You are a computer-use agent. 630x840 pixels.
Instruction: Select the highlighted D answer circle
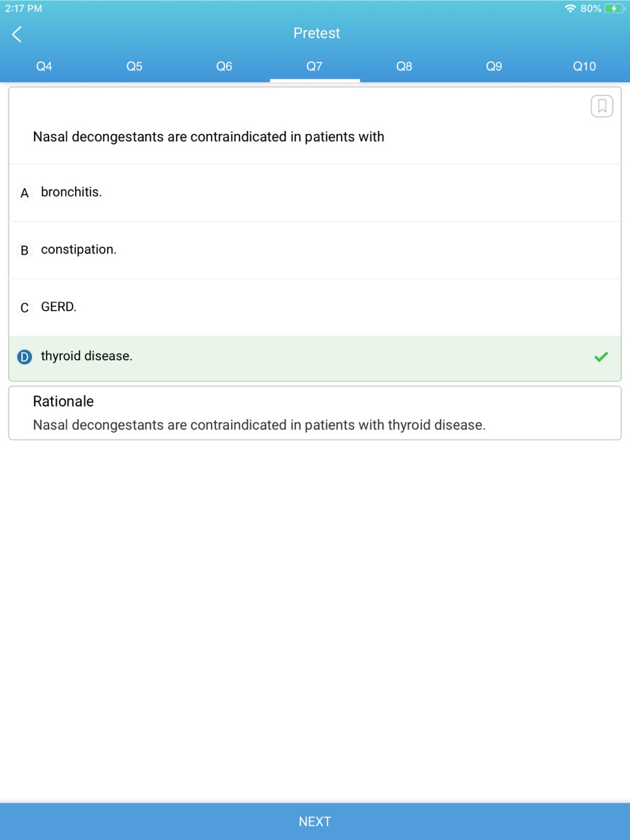click(25, 357)
